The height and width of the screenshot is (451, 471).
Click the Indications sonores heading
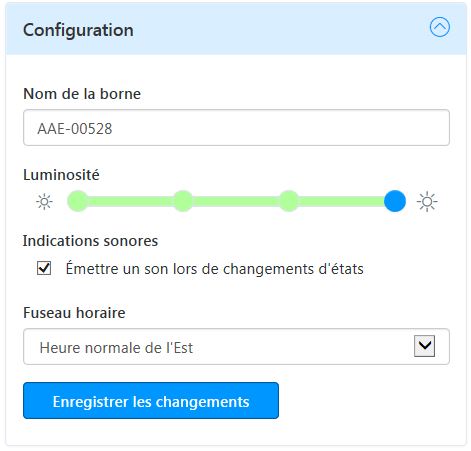90,241
